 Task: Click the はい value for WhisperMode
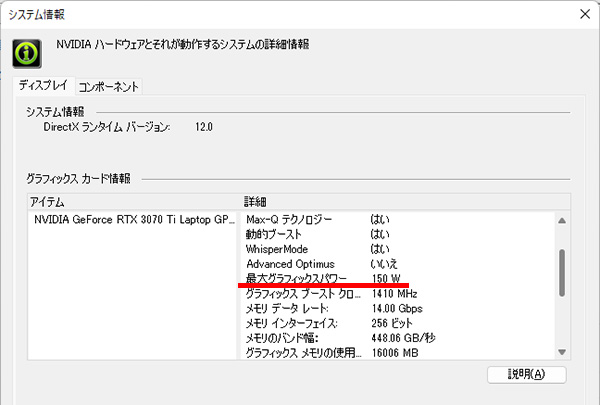(x=380, y=249)
